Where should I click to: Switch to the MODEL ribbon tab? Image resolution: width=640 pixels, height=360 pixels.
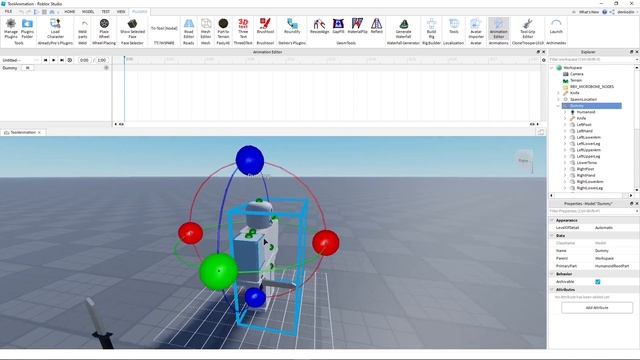click(88, 12)
